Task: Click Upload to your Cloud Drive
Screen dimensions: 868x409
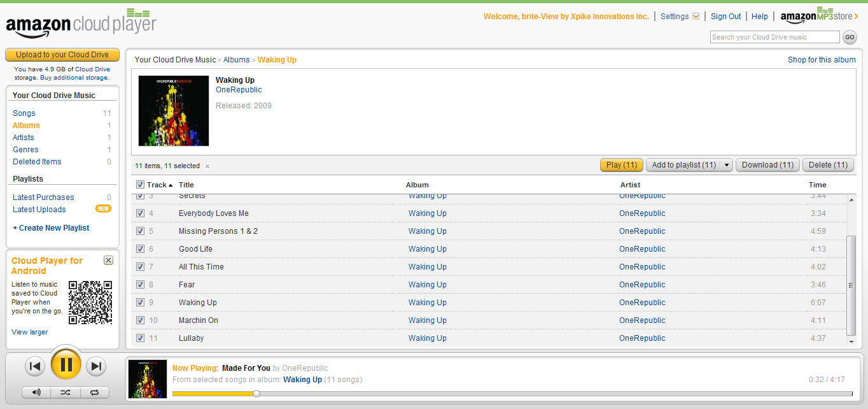Action: tap(62, 55)
